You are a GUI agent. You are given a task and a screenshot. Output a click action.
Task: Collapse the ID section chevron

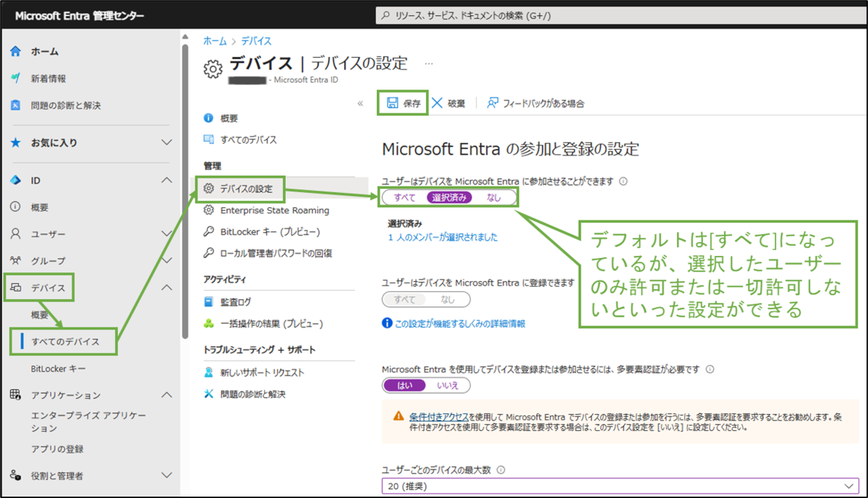click(x=166, y=181)
